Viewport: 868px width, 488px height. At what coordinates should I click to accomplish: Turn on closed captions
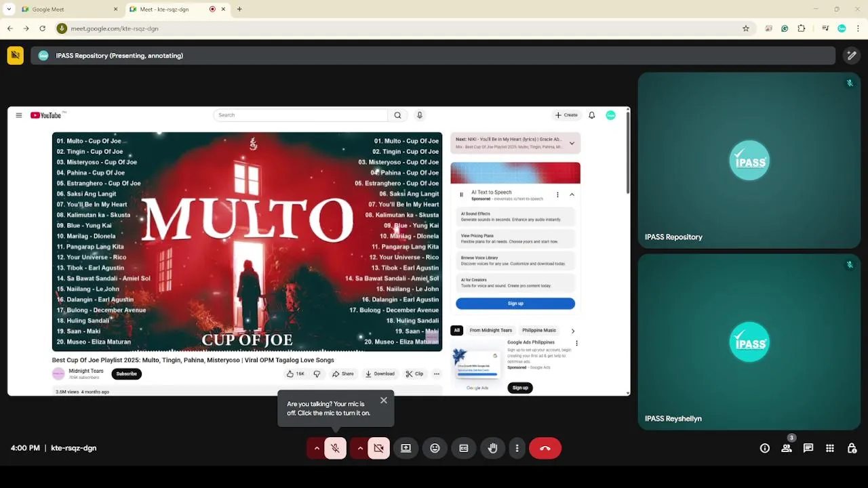point(464,448)
